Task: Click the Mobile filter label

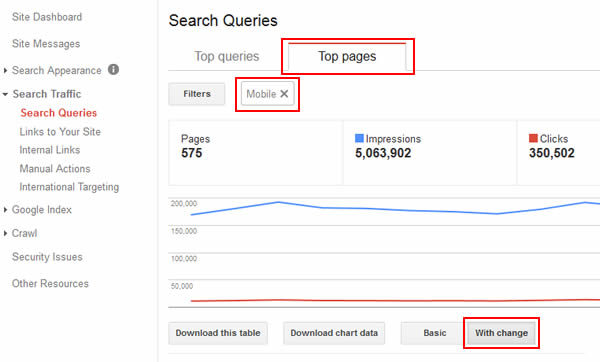Action: [261, 94]
